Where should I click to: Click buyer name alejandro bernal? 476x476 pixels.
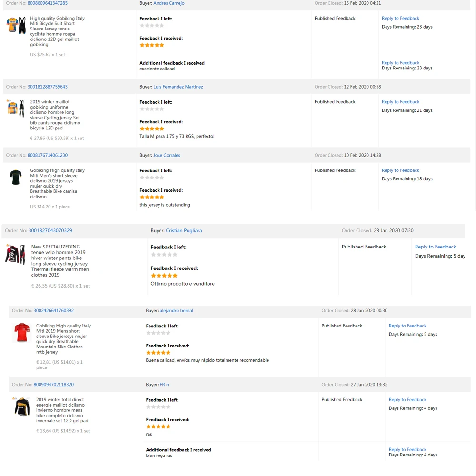coord(176,311)
